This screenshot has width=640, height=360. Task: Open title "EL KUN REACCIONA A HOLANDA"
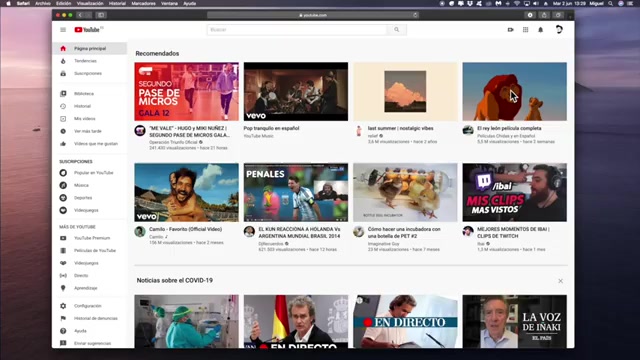299,233
